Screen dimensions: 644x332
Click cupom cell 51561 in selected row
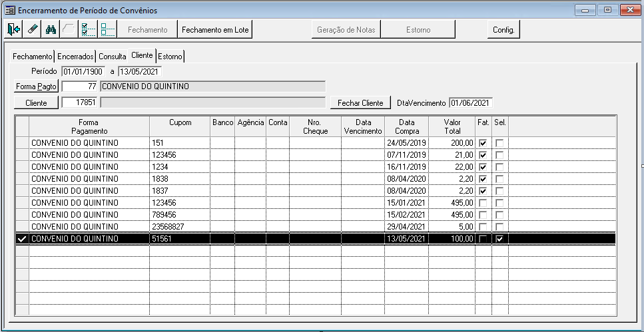tap(180, 239)
